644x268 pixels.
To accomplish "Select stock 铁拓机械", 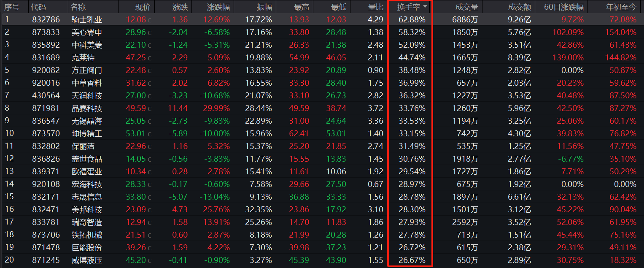I will tap(87, 235).
